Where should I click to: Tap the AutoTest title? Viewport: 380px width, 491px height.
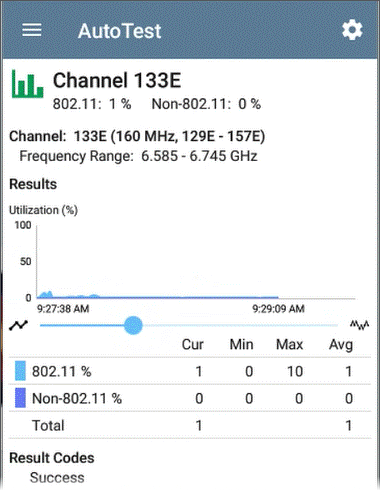point(120,31)
